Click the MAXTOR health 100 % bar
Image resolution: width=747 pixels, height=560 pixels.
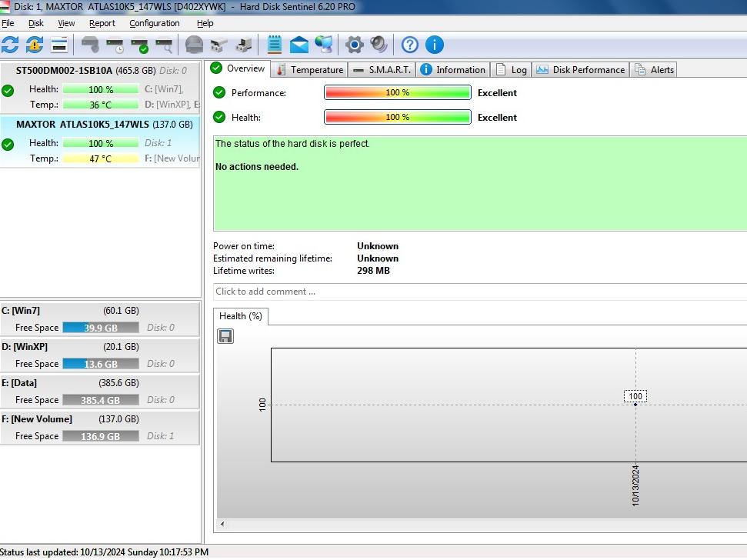coord(101,143)
